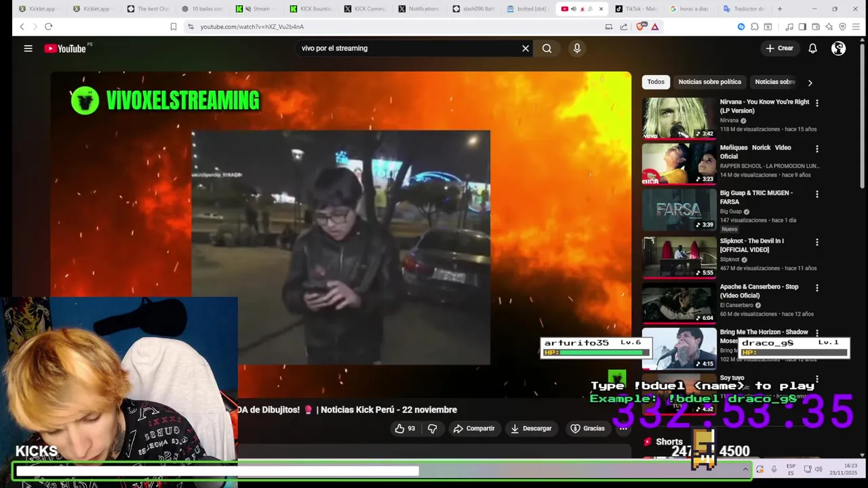The image size is (868, 488).
Task: Like the video with thumbs up
Action: (405, 428)
